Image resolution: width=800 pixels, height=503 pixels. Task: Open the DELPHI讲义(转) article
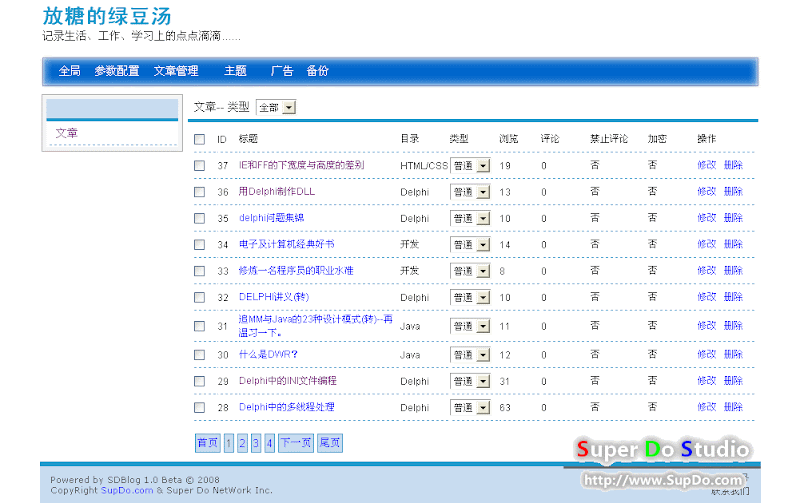pos(274,297)
